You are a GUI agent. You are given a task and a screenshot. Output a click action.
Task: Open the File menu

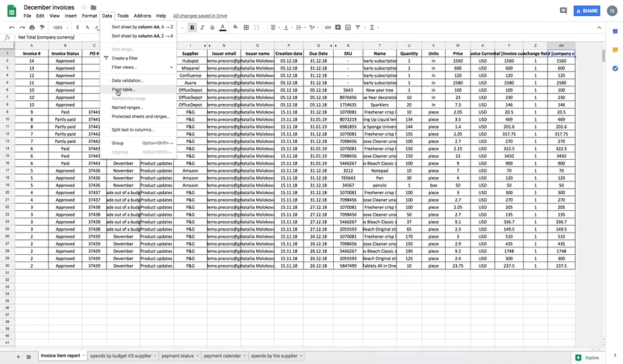[27, 16]
